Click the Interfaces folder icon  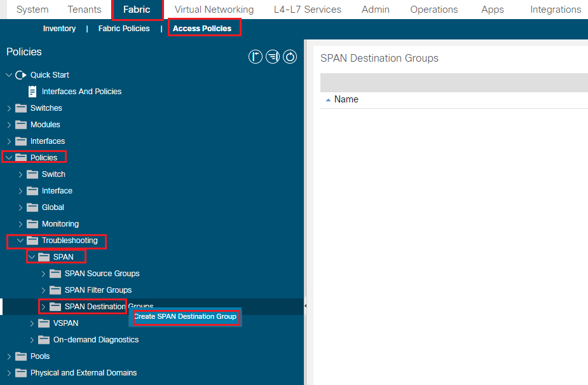(x=21, y=141)
